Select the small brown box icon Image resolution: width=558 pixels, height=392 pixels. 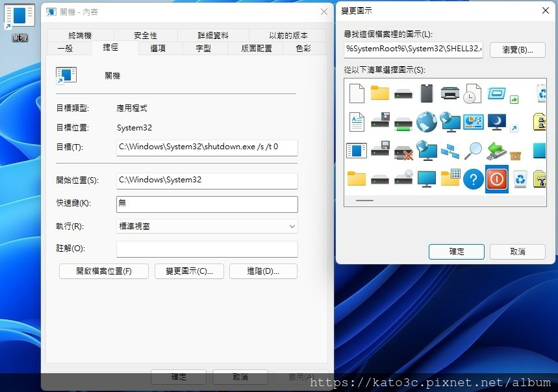515,156
